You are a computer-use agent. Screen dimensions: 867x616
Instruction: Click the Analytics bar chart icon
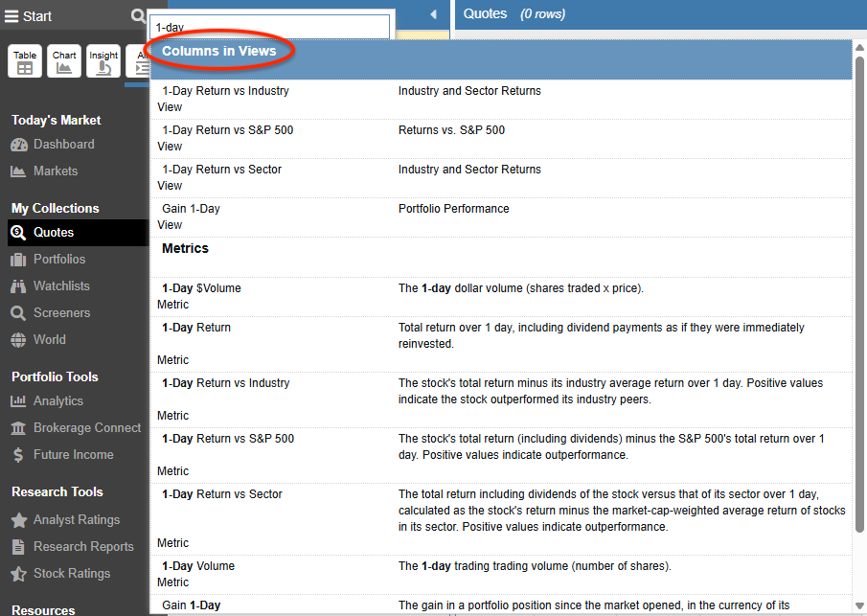(18, 400)
